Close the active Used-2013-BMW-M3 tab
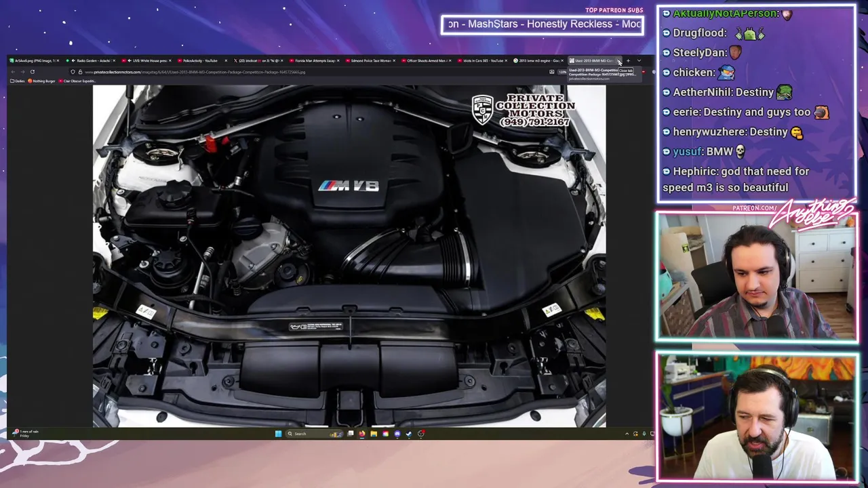This screenshot has width=868, height=488. (618, 60)
